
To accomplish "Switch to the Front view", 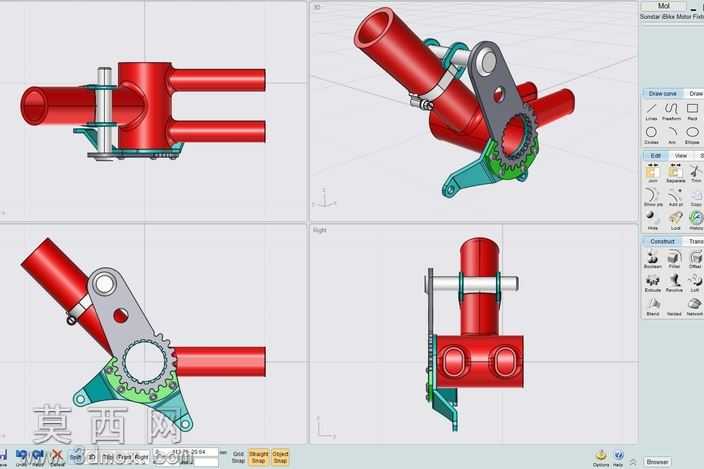I will click(x=124, y=457).
